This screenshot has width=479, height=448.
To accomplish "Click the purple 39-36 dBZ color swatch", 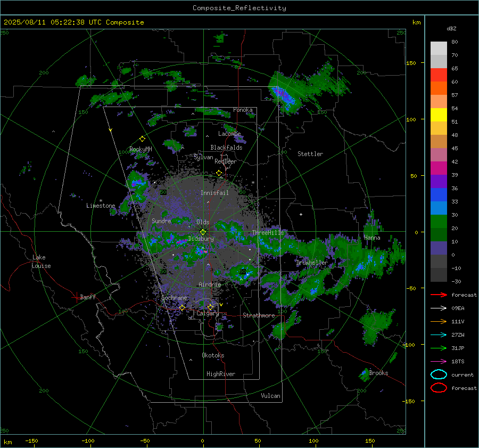I will (x=439, y=182).
